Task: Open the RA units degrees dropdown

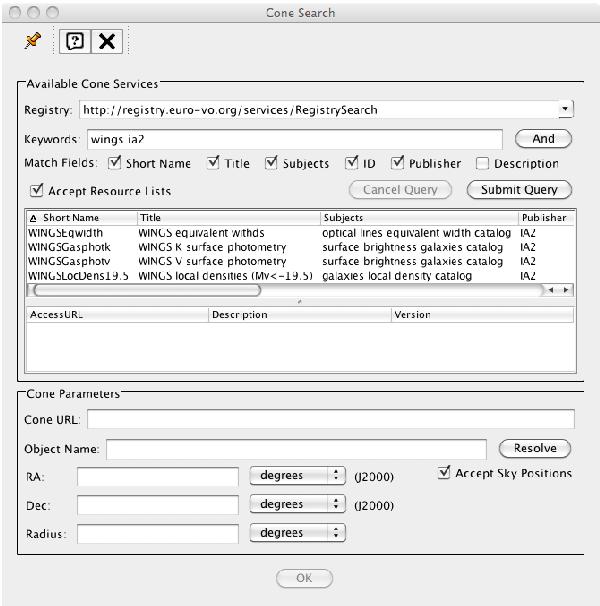Action: tap(296, 476)
